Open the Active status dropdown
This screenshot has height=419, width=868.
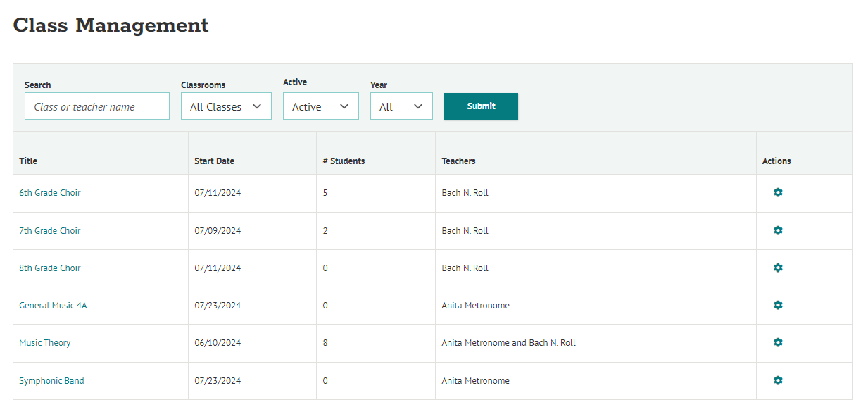321,106
